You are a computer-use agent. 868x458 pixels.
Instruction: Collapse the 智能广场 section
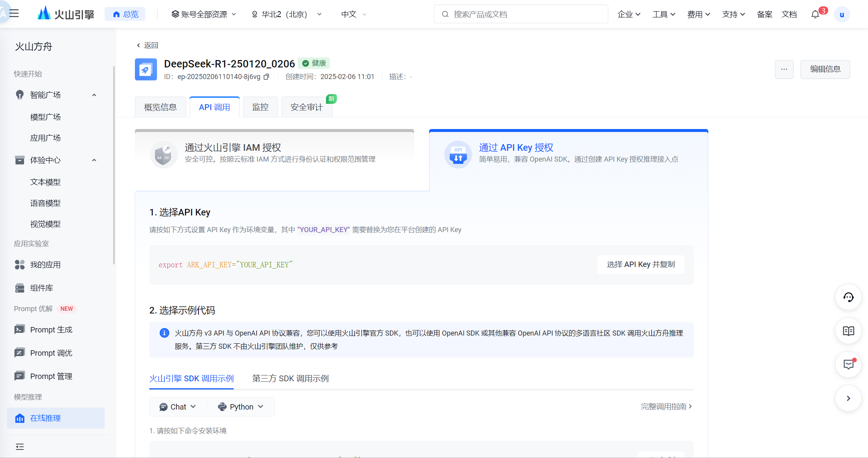pos(94,95)
